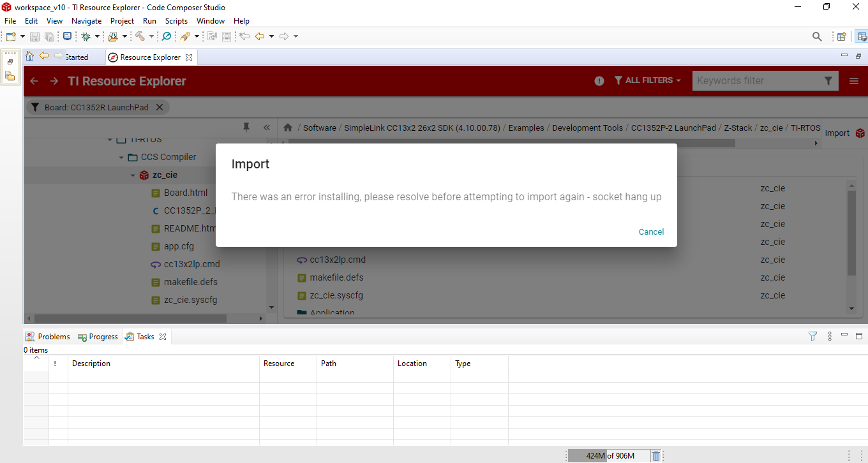Click the Save All toolbar icon
The height and width of the screenshot is (463, 868).
pyautogui.click(x=49, y=37)
